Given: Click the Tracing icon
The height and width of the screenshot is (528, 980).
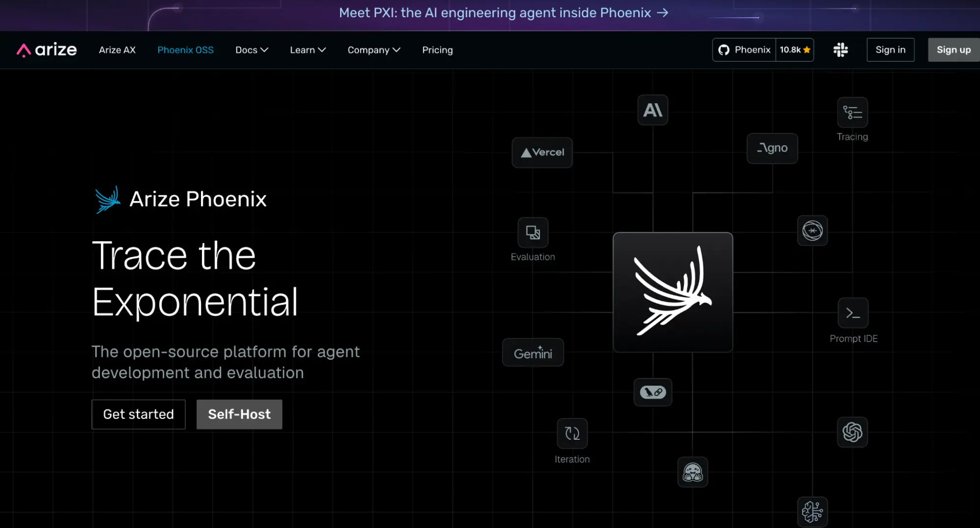Looking at the screenshot, I should pyautogui.click(x=853, y=112).
